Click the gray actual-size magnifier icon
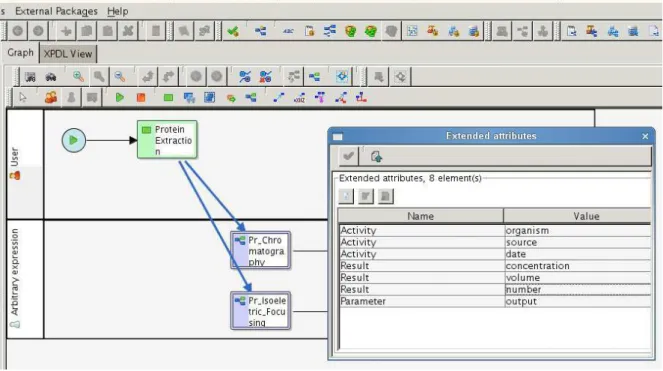The image size is (663, 371). (99, 77)
